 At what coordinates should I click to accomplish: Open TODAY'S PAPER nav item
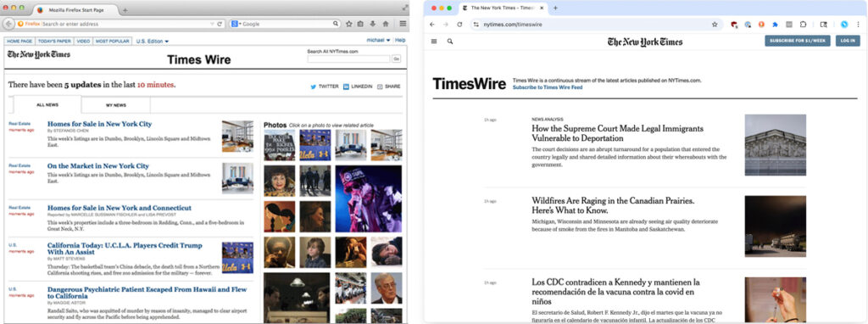[54, 41]
